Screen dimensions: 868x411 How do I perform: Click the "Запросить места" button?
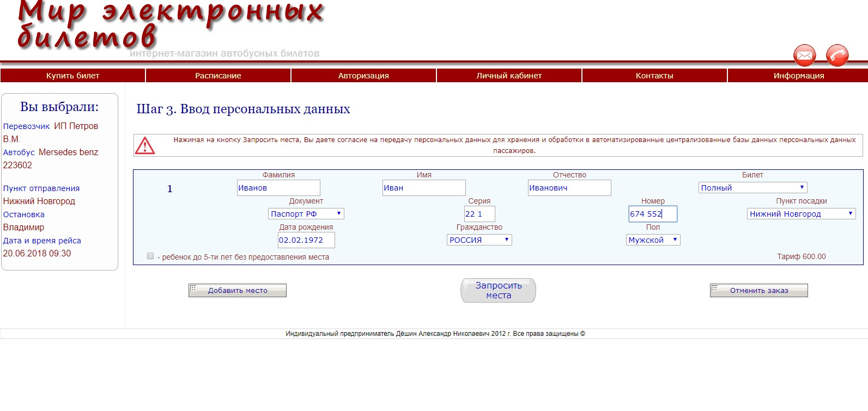(499, 290)
